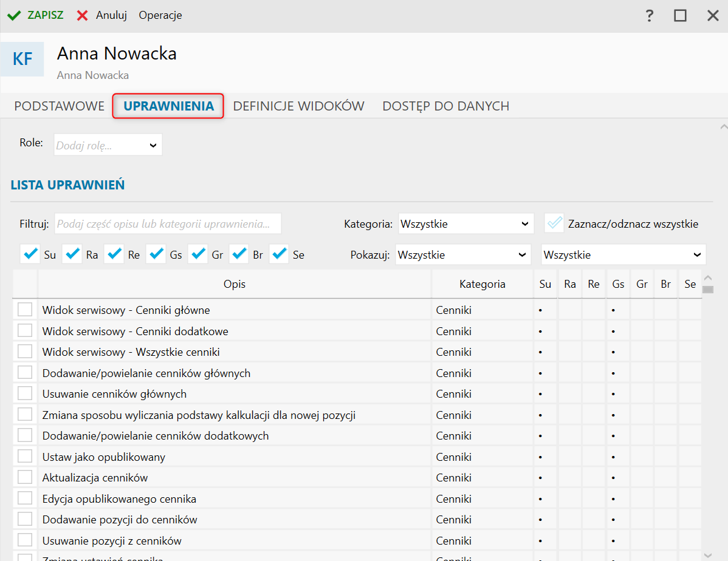Check Dodawanie pozycji do cenników row
Image resolution: width=728 pixels, height=561 pixels.
tap(24, 518)
